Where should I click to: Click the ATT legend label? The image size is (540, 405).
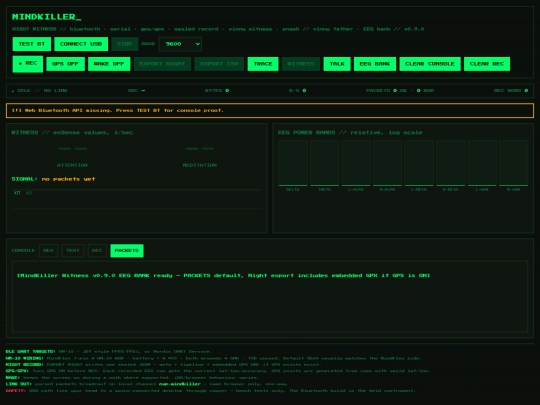point(17,193)
